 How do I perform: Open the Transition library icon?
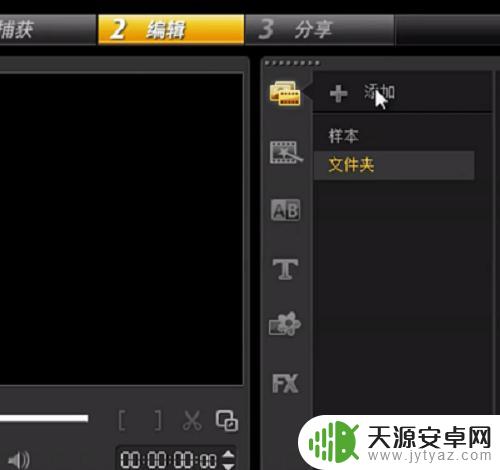[286, 153]
